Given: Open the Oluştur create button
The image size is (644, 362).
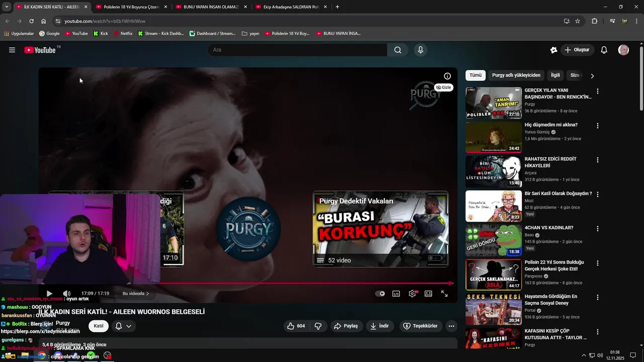Looking at the screenshot, I should tap(577, 50).
